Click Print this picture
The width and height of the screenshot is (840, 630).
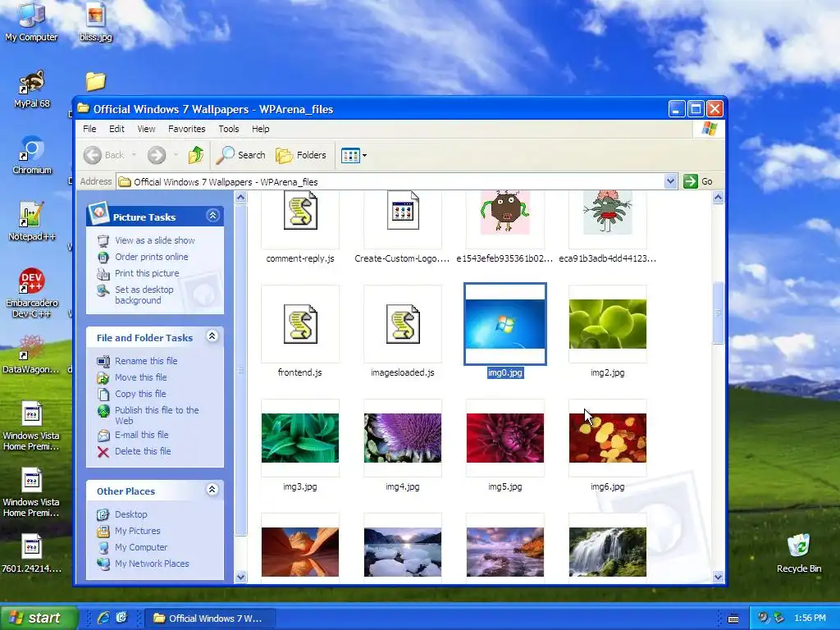pyautogui.click(x=147, y=273)
